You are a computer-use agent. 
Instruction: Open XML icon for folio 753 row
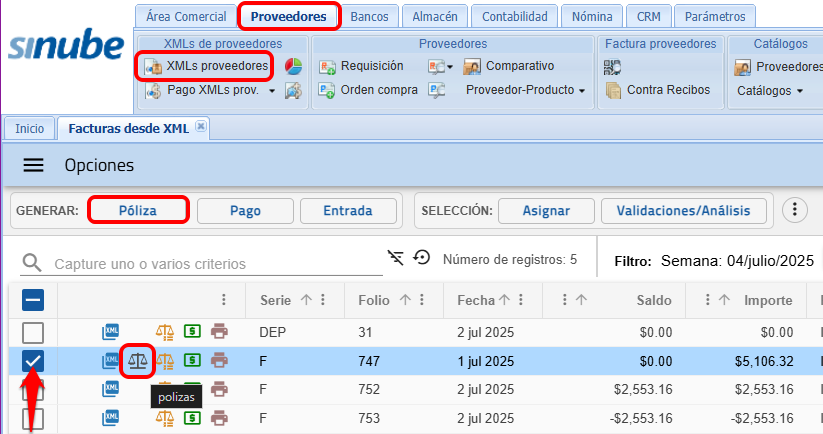coord(110,418)
